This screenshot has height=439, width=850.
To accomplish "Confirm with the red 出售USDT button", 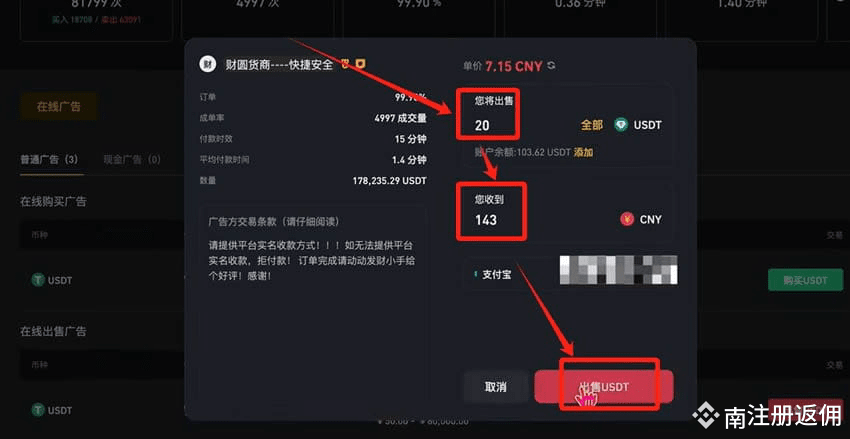I will (x=604, y=387).
